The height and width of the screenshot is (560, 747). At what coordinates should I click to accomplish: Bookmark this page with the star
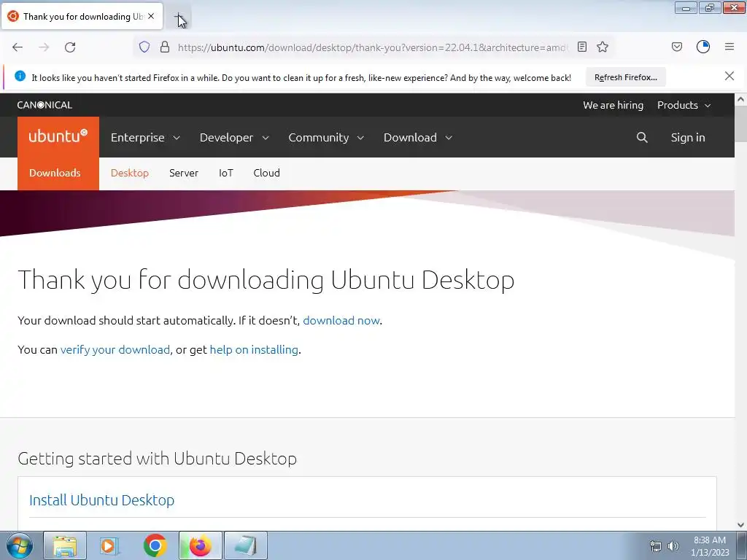[603, 47]
